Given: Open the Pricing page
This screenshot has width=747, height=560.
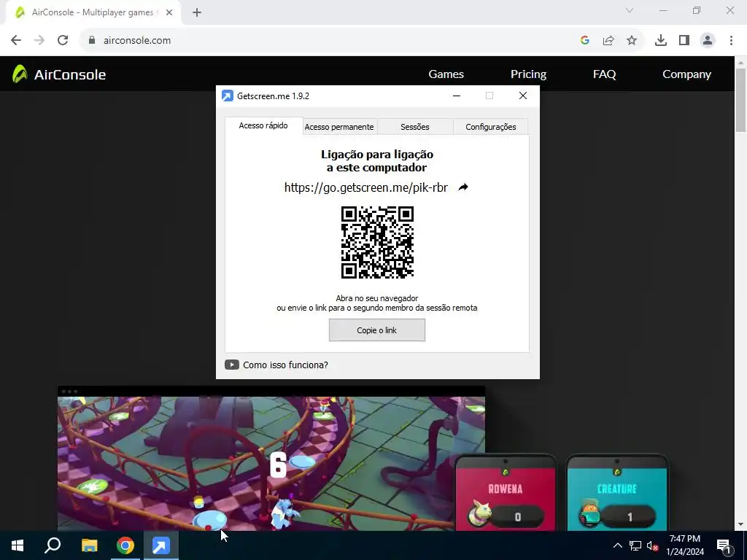Looking at the screenshot, I should coord(528,74).
